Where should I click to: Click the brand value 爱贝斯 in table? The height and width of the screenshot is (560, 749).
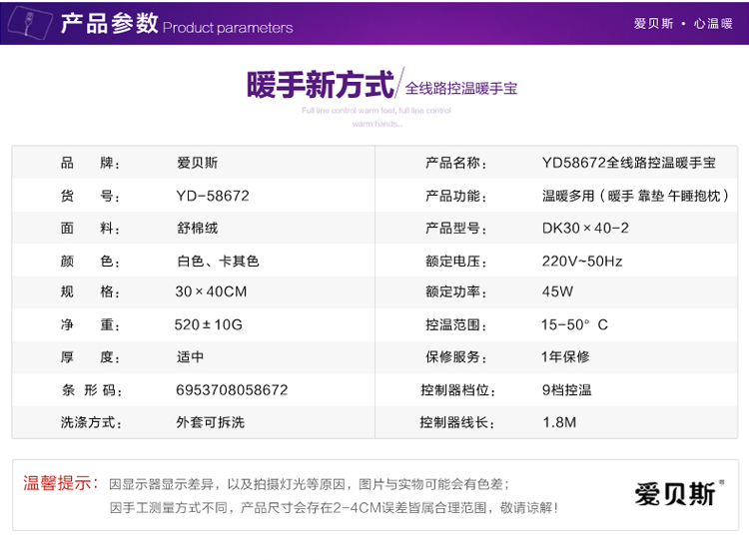[198, 163]
